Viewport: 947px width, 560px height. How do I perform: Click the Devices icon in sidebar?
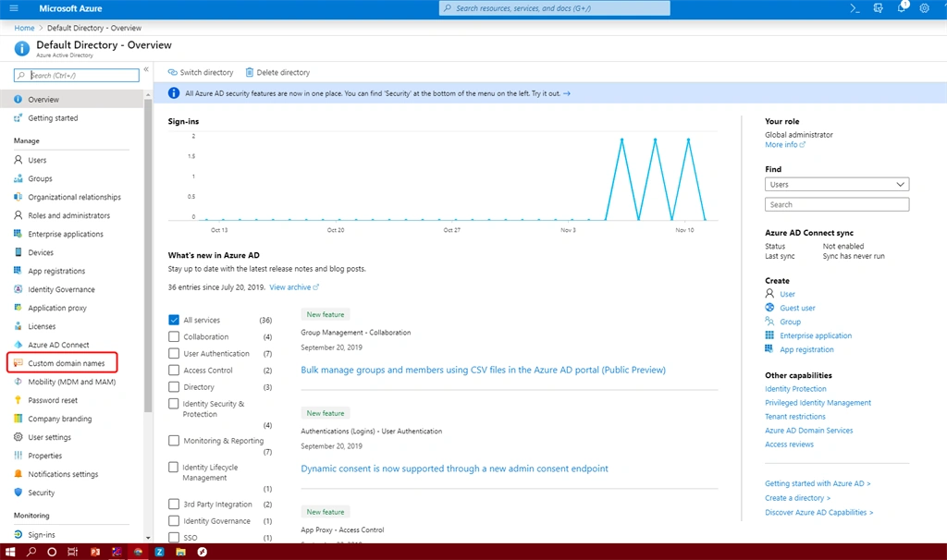18,252
